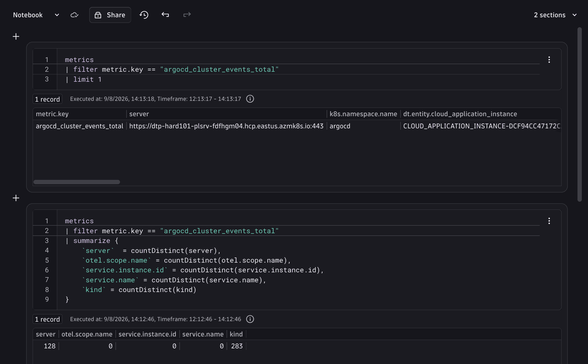This screenshot has height=364, width=588.
Task: Sort by the k8s.namespace.name column header
Action: (363, 114)
